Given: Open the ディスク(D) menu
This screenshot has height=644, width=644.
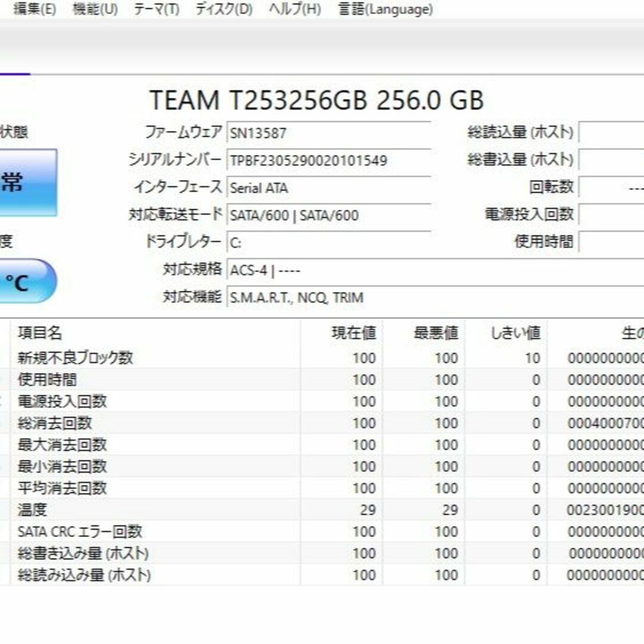Looking at the screenshot, I should [224, 8].
